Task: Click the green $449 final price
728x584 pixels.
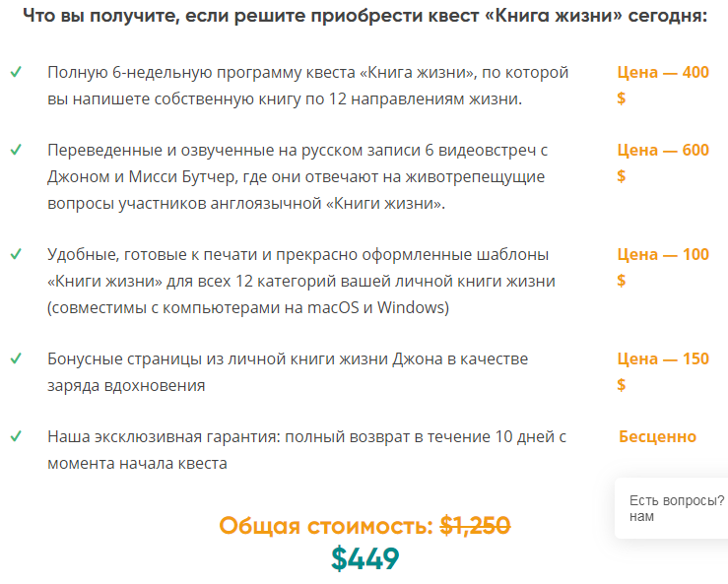Action: click(365, 558)
